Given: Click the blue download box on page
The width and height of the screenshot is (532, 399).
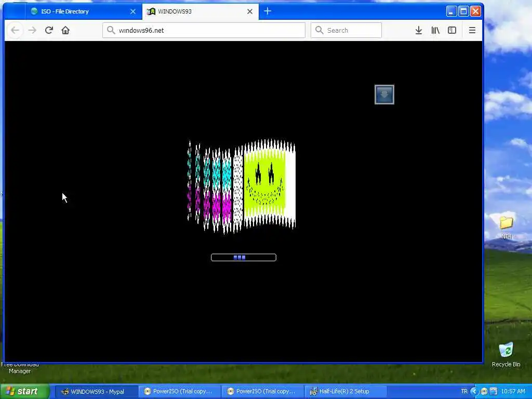Looking at the screenshot, I should pos(384,95).
